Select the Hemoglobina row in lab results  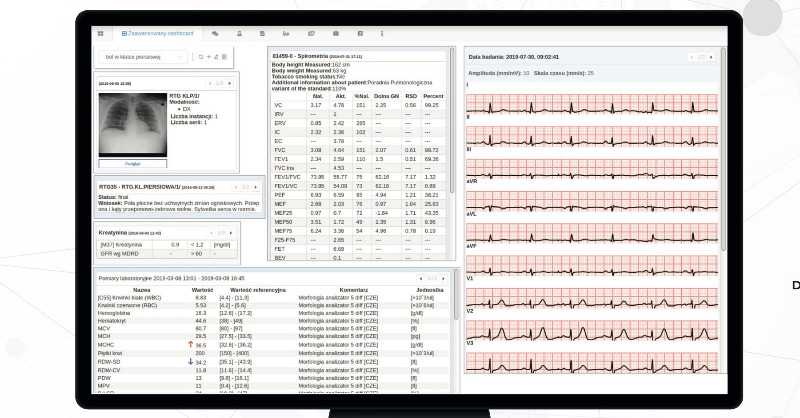click(x=273, y=313)
